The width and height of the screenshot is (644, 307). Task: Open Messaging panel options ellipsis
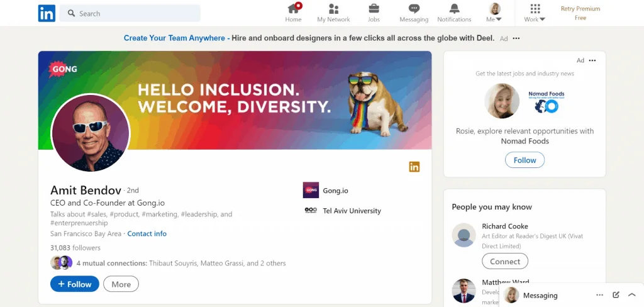click(x=599, y=294)
